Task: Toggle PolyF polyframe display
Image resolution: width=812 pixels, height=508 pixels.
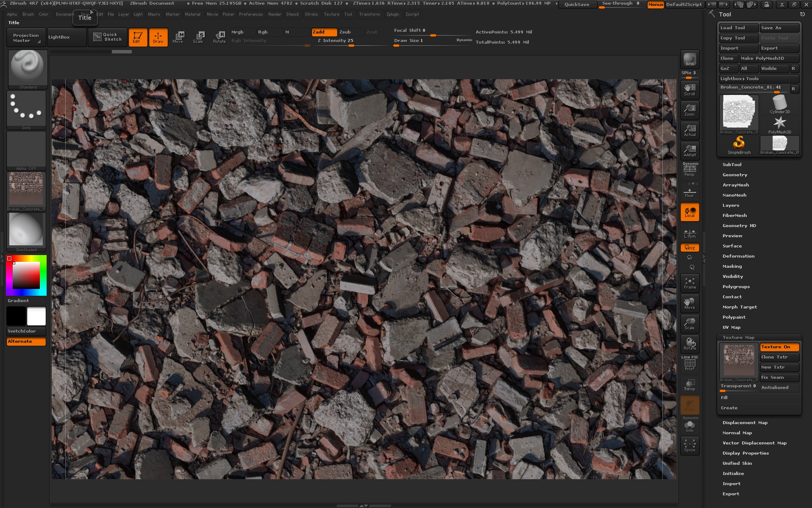Action: [690, 364]
